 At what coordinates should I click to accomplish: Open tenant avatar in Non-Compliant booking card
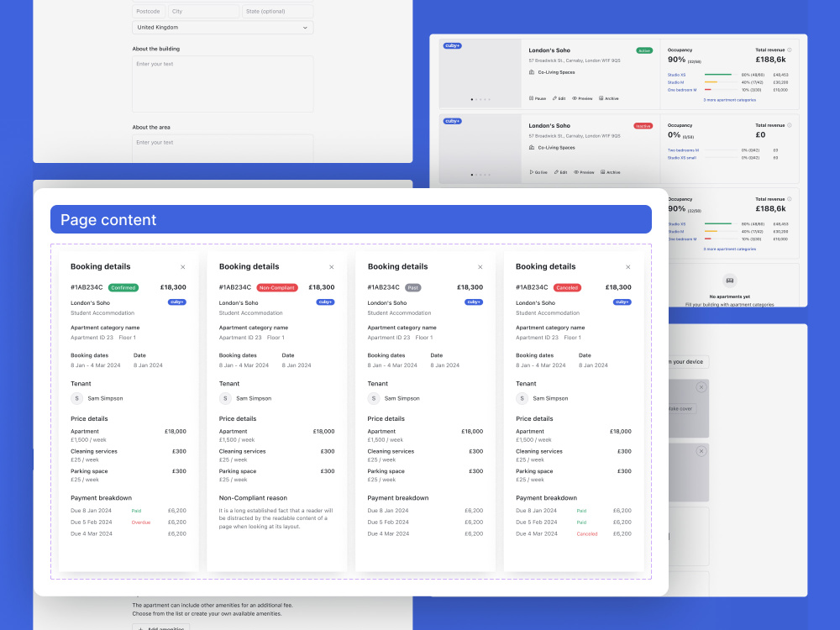225,398
